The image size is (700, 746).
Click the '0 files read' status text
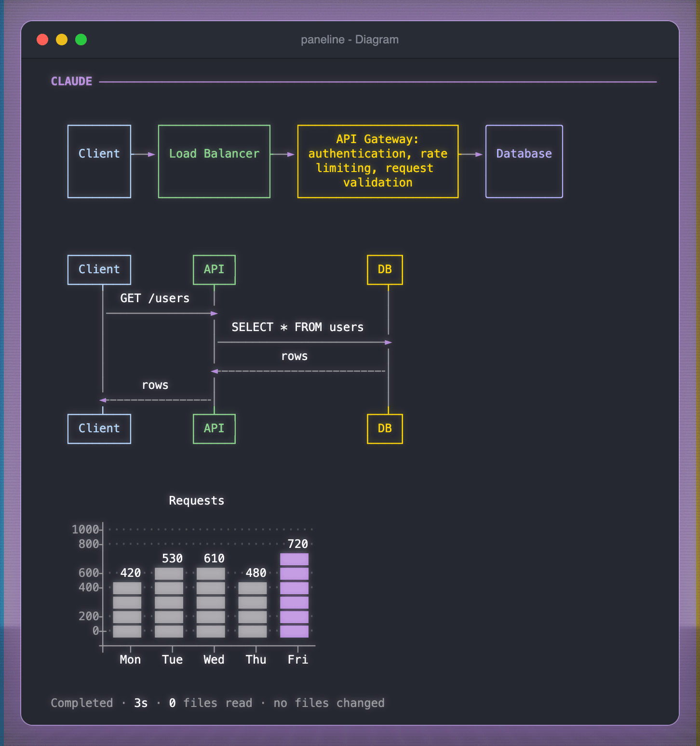(x=211, y=703)
